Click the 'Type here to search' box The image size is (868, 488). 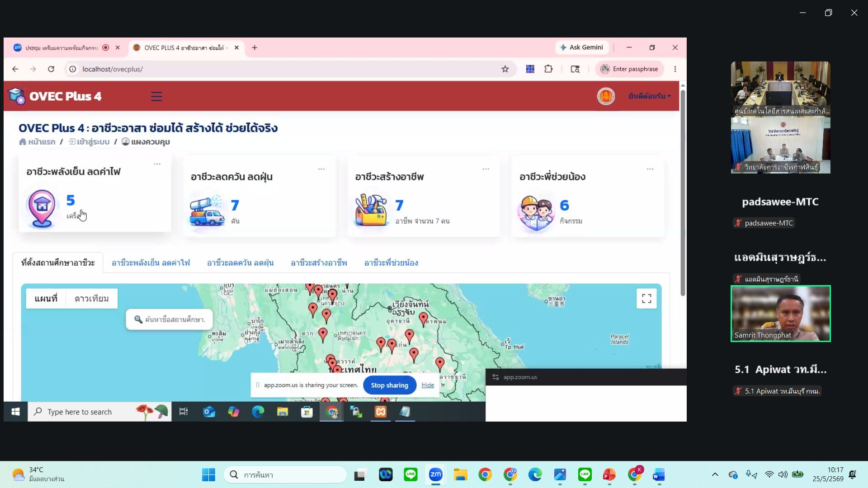99,412
